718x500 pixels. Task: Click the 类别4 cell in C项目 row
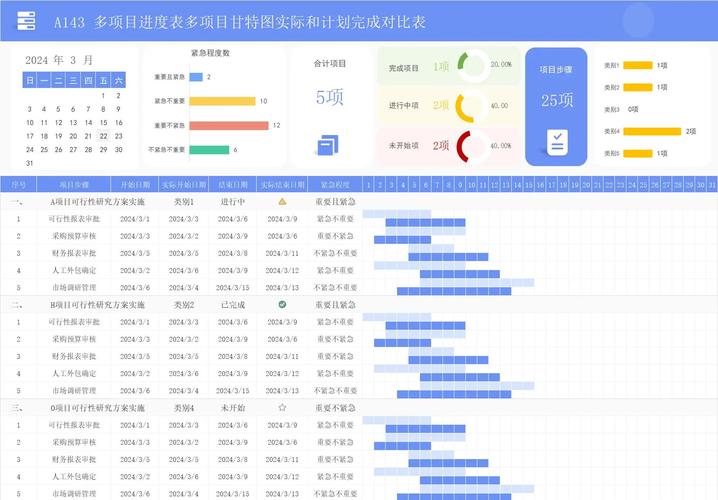tap(184, 408)
